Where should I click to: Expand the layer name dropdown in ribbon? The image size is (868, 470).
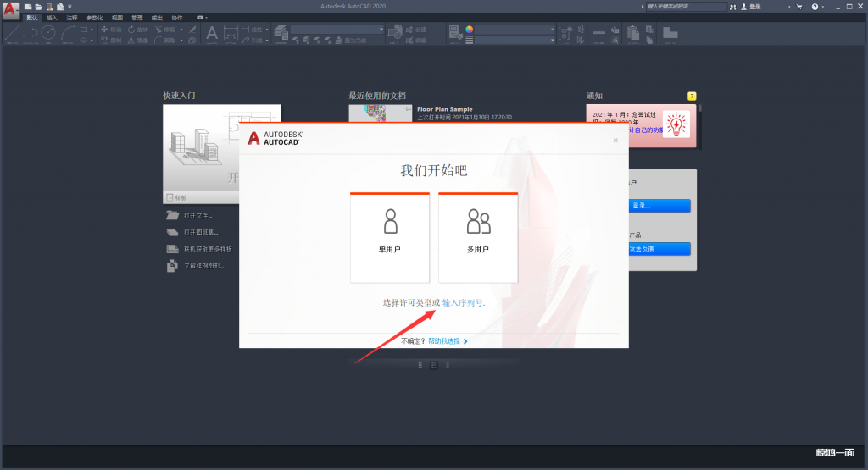[x=381, y=30]
